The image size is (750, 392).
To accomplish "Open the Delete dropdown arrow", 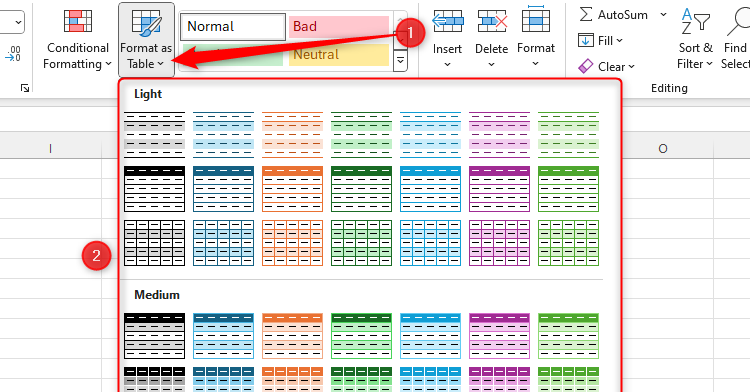I will (x=492, y=64).
